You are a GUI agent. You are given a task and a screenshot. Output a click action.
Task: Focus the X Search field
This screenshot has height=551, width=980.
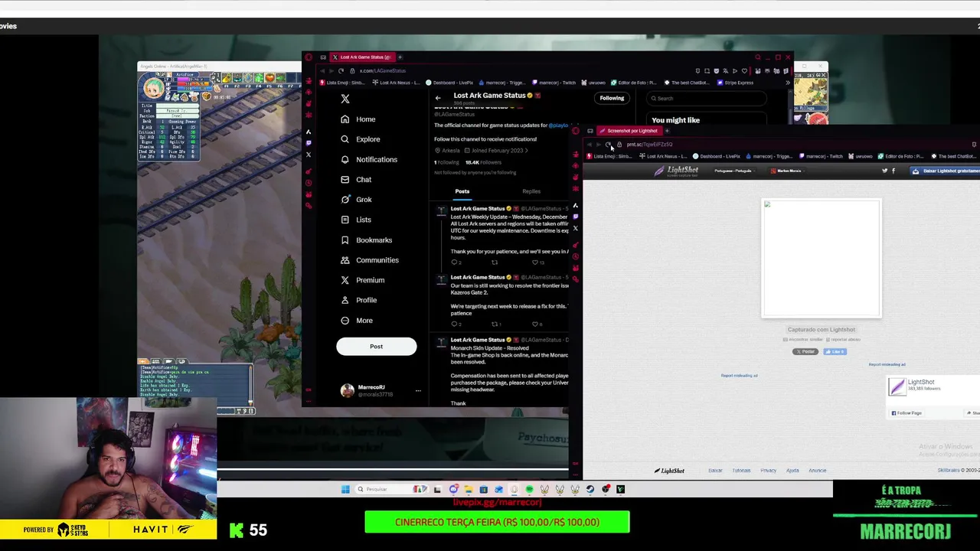pyautogui.click(x=706, y=98)
